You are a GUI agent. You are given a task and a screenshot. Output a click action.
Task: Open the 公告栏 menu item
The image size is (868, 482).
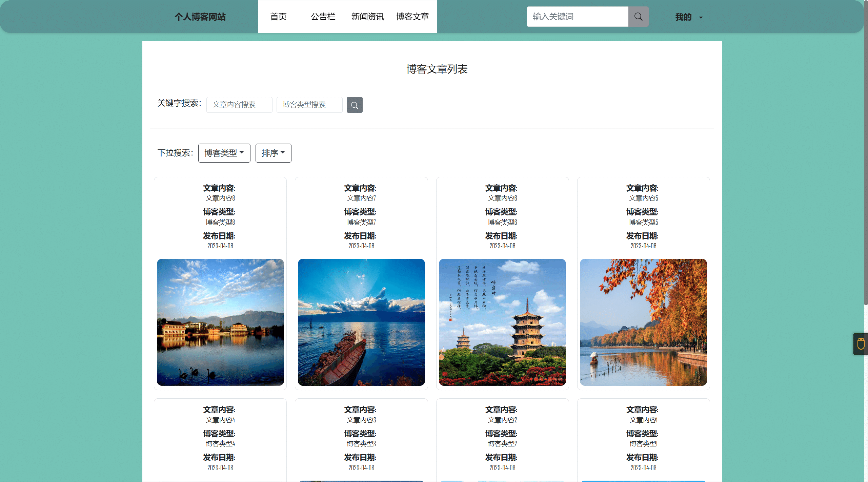pos(323,17)
